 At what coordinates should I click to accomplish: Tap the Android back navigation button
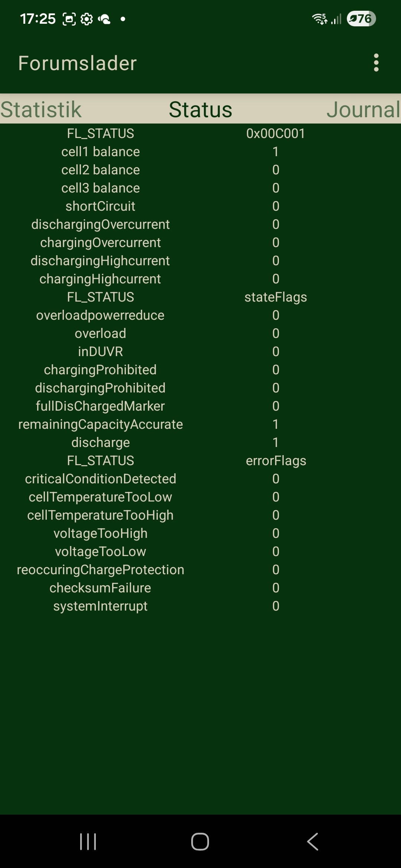(x=313, y=841)
